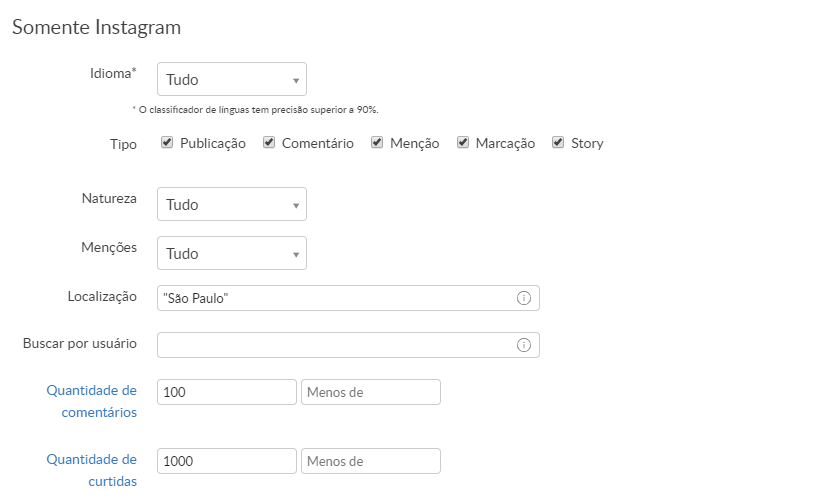Focus the Localização field containing São Paulo

point(335,298)
